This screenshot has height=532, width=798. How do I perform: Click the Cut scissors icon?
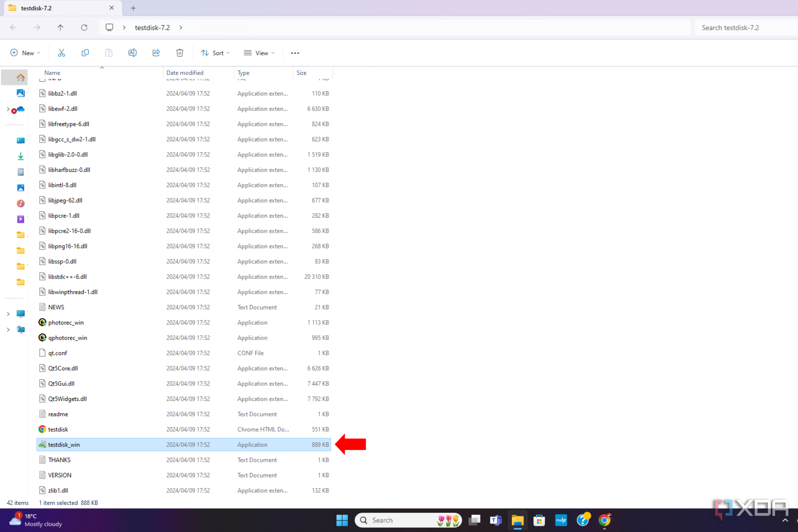coord(61,53)
